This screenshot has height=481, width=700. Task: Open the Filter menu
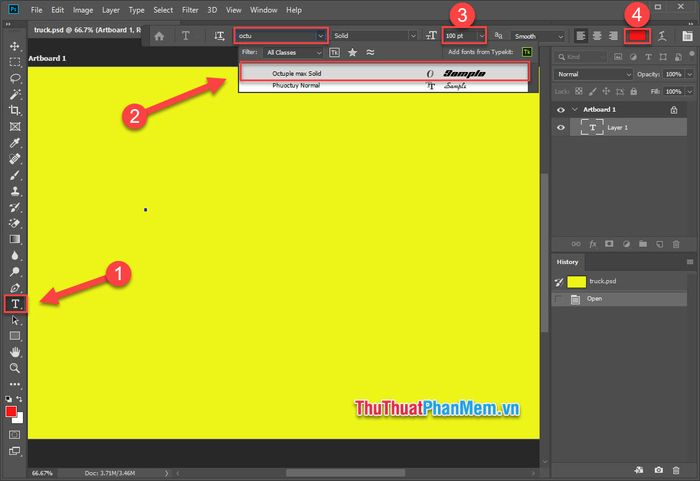pyautogui.click(x=190, y=10)
